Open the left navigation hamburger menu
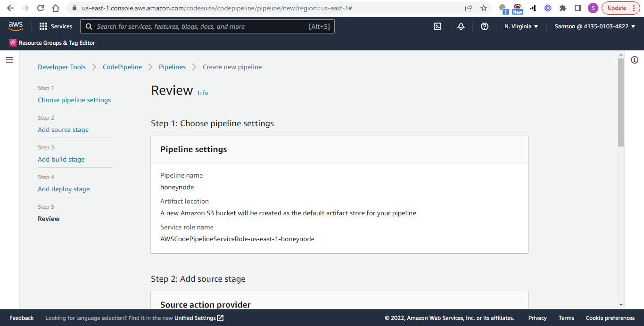 (x=9, y=59)
